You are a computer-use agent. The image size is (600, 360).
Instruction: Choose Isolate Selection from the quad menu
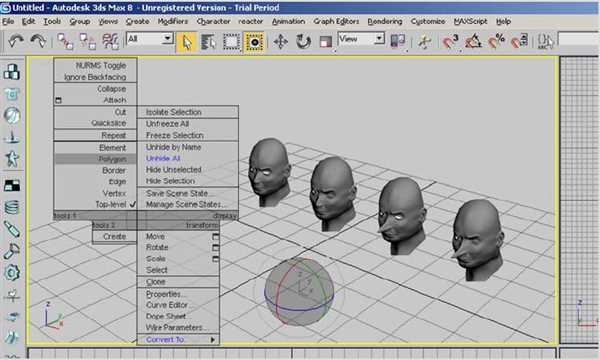[x=174, y=112]
